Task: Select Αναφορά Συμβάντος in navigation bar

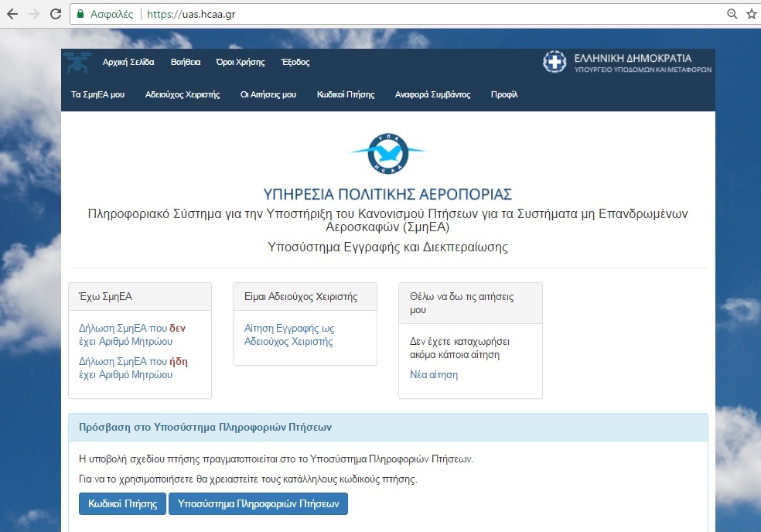Action: (x=432, y=94)
